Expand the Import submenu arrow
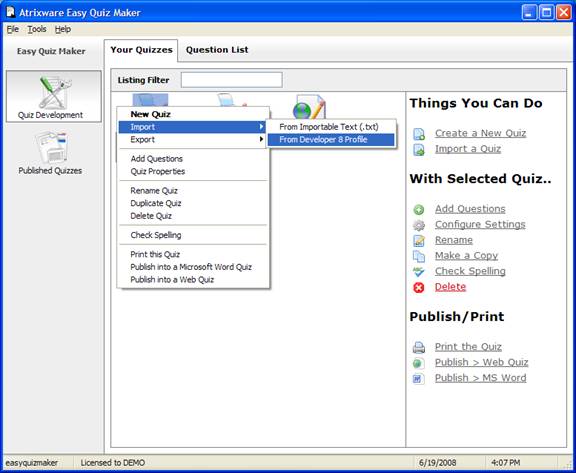Viewport: 576px width, 473px height. coord(261,127)
